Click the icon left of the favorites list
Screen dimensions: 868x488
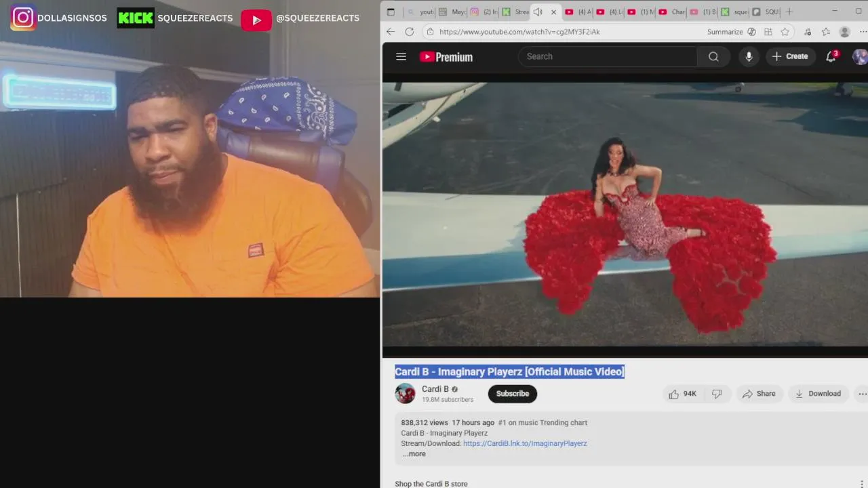[807, 32]
